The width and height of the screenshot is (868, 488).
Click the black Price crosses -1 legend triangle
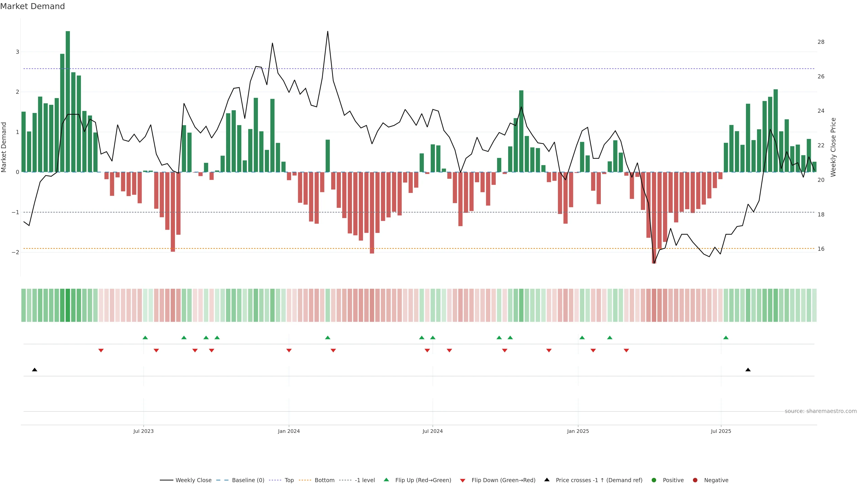(x=547, y=480)
